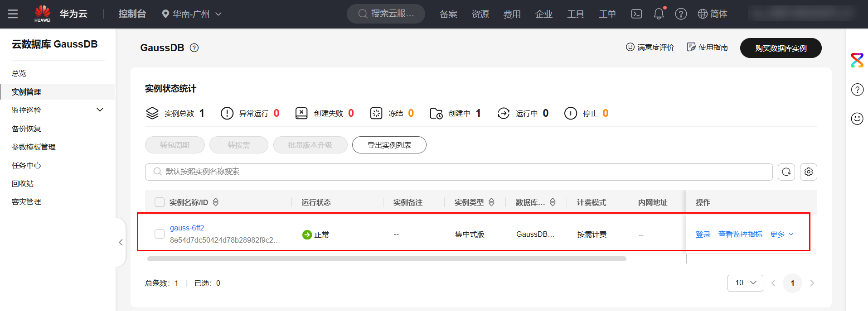This screenshot has width=868, height=311.
Task: Sort by instance type column
Action: (x=491, y=202)
